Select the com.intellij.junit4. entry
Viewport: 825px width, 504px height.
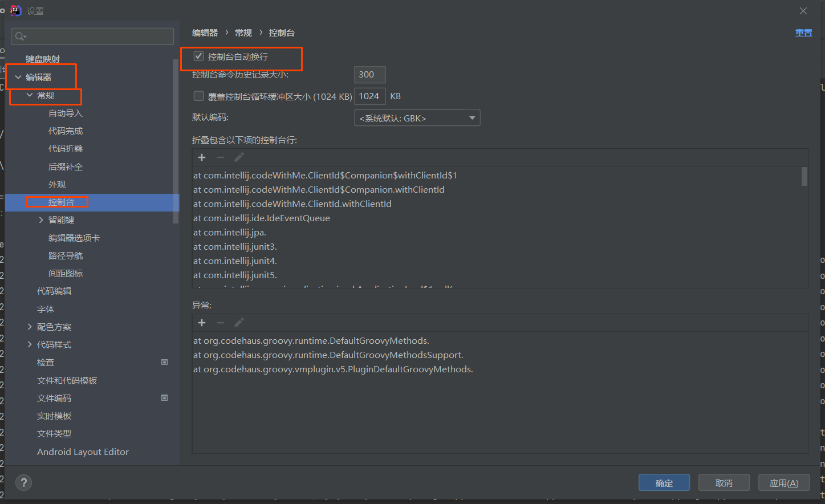click(235, 261)
